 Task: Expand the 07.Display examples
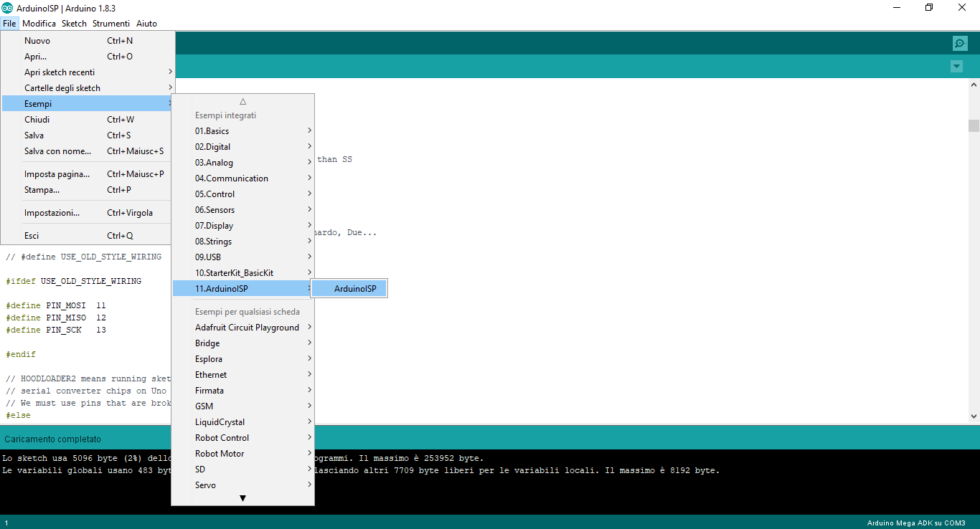point(242,226)
